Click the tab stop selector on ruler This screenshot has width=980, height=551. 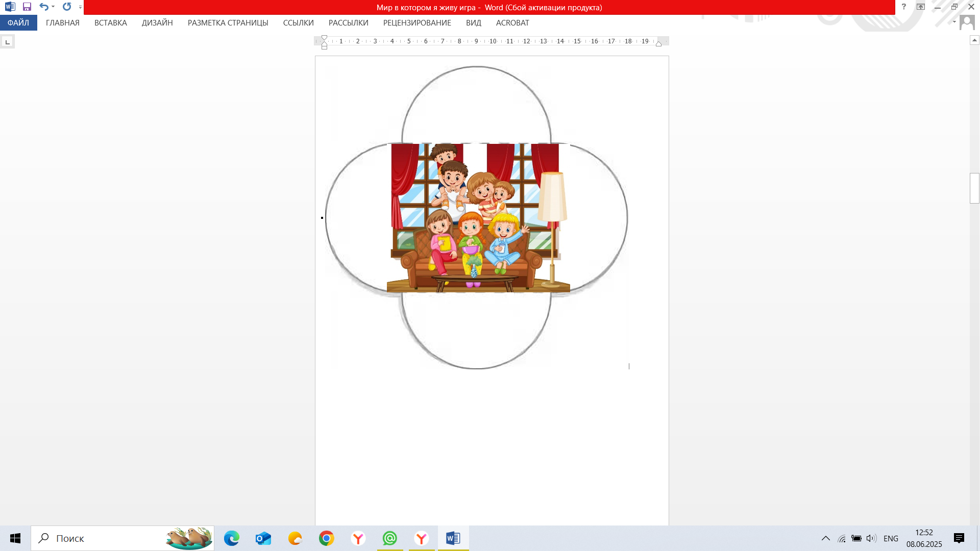[7, 42]
